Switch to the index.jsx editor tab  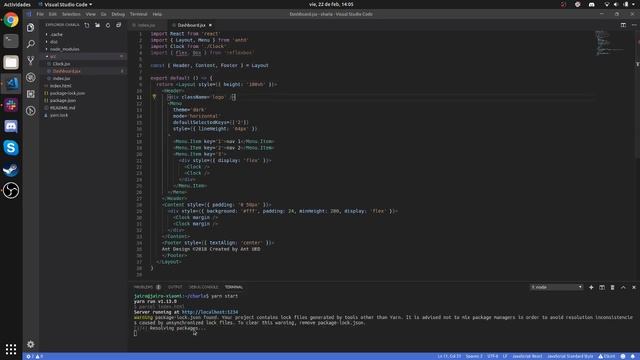point(146,25)
